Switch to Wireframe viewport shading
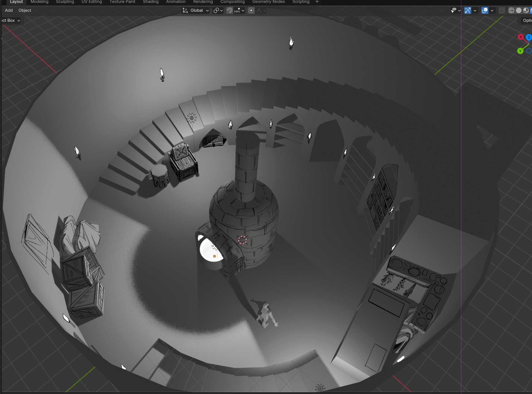The width and height of the screenshot is (532, 394). pyautogui.click(x=511, y=11)
